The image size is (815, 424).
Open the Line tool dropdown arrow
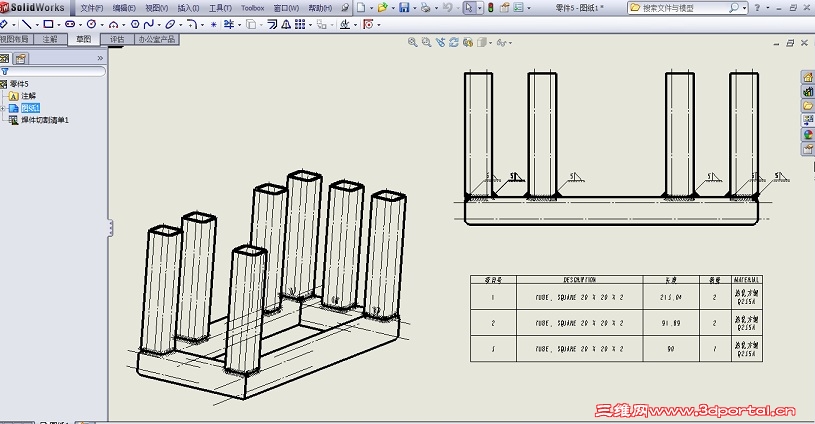point(36,24)
